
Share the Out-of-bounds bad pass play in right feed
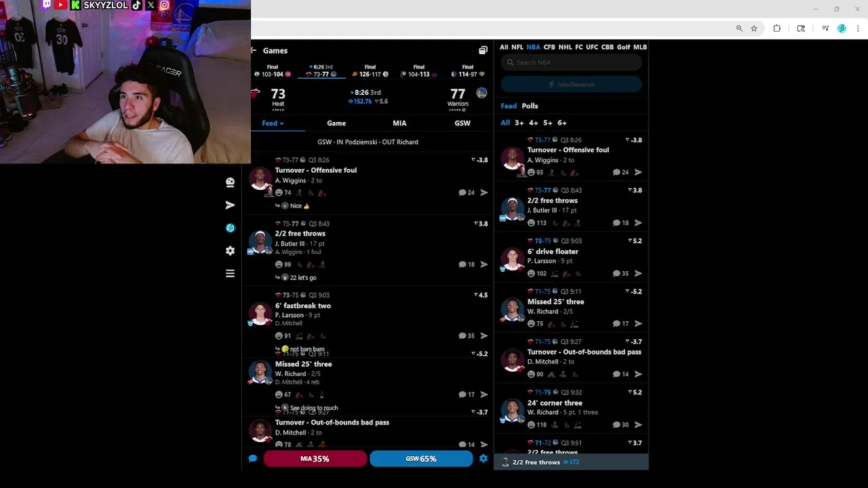pos(638,374)
